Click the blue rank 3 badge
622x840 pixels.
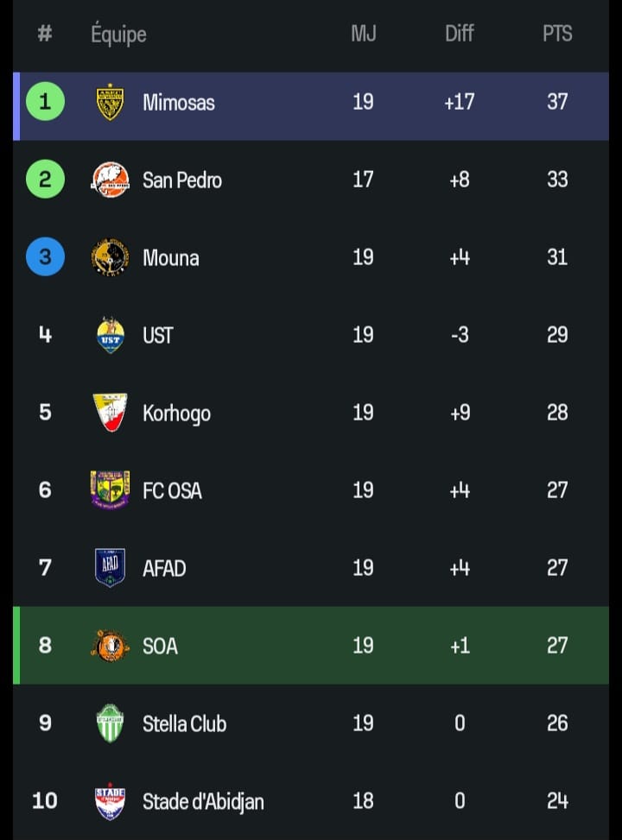tap(45, 257)
